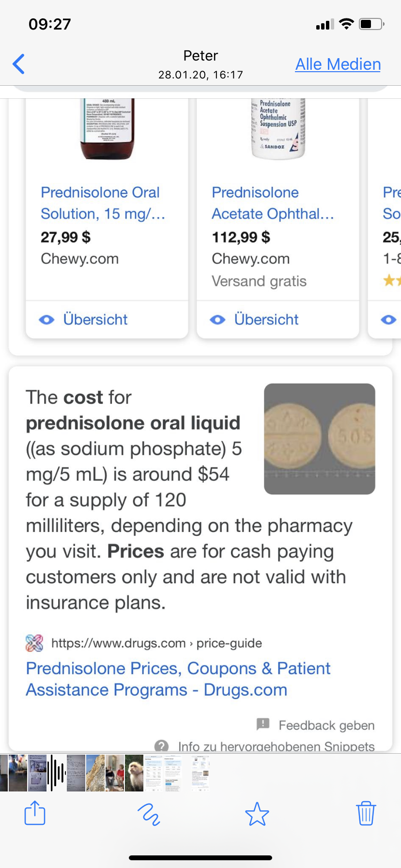This screenshot has width=401, height=868.
Task: Open the Alle Medien link
Action: pos(338,64)
